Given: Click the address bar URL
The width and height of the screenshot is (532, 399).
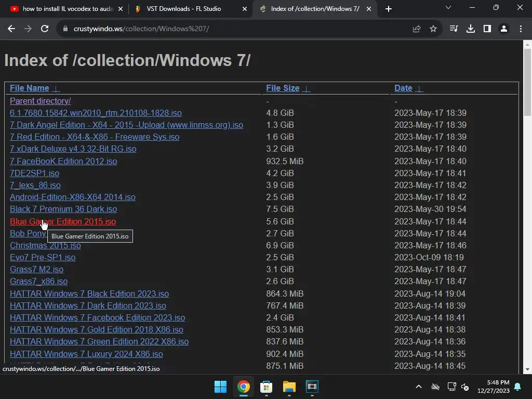Looking at the screenshot, I should click(141, 29).
